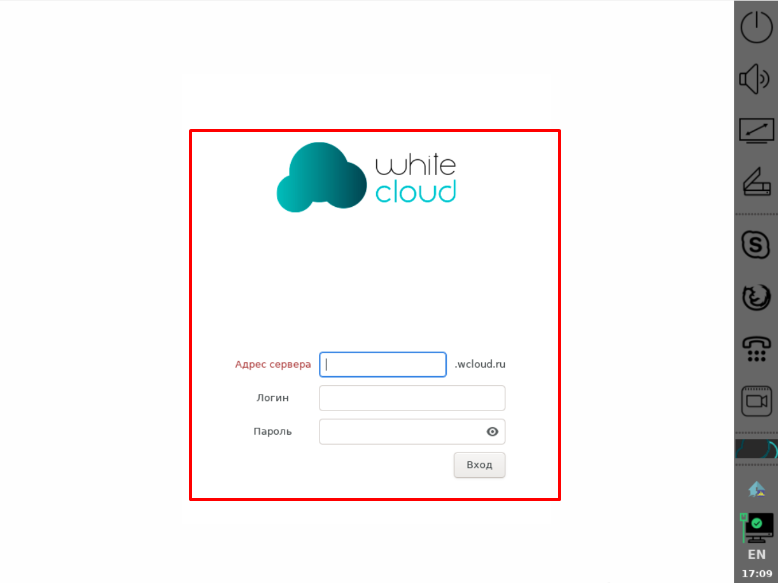Switch the EN keyboard layout indicator
Viewport: 778px width, 583px height.
point(757,554)
